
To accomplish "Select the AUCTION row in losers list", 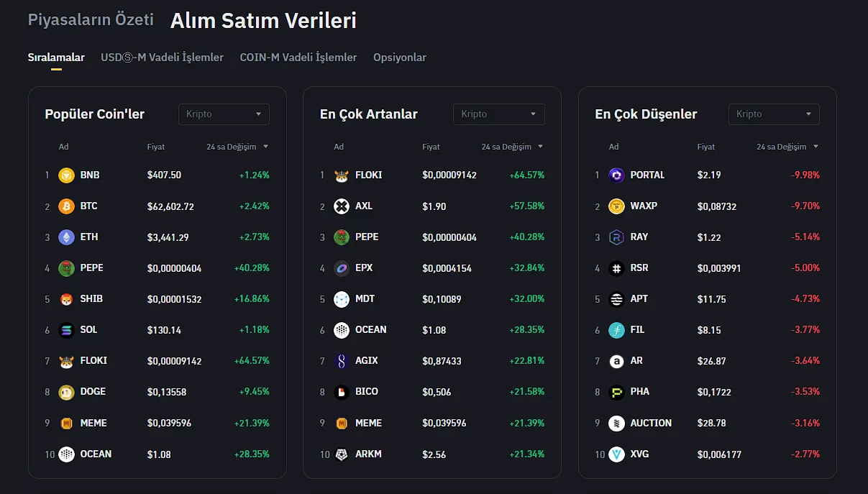I will click(x=651, y=423).
